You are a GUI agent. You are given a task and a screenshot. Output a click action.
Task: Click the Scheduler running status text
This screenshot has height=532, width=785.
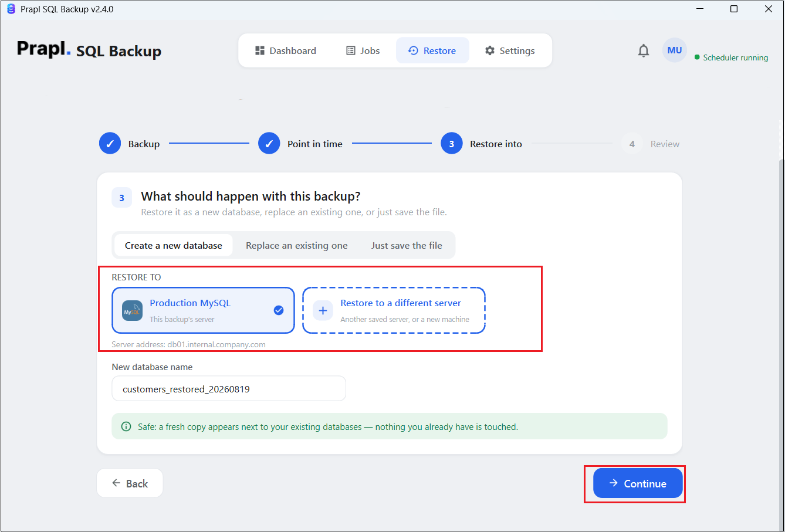[x=735, y=57]
